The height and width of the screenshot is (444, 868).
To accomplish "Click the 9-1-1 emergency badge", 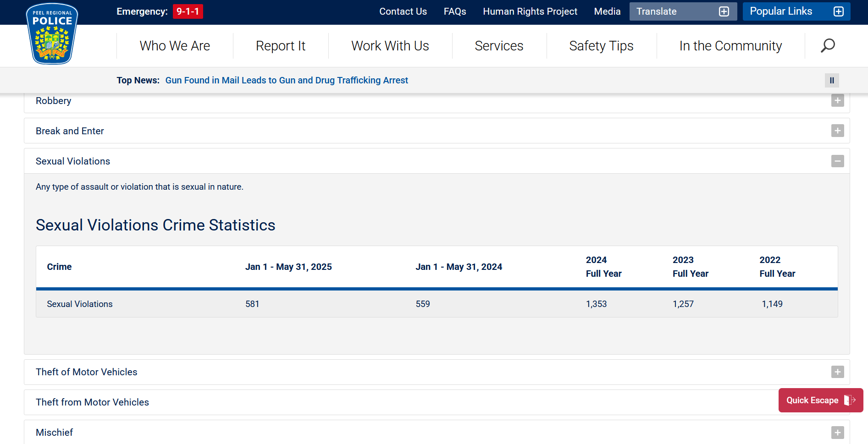I will click(188, 11).
